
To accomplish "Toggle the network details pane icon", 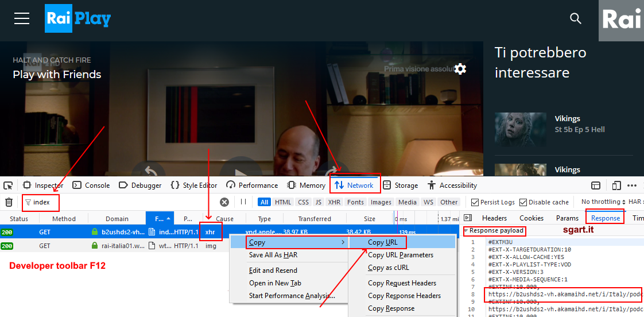I will (468, 218).
